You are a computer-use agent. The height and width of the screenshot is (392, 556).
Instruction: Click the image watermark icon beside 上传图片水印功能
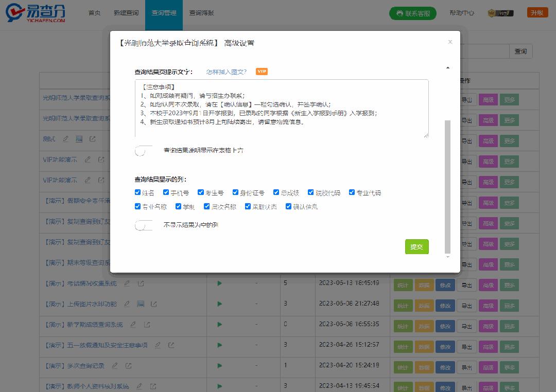(x=141, y=304)
